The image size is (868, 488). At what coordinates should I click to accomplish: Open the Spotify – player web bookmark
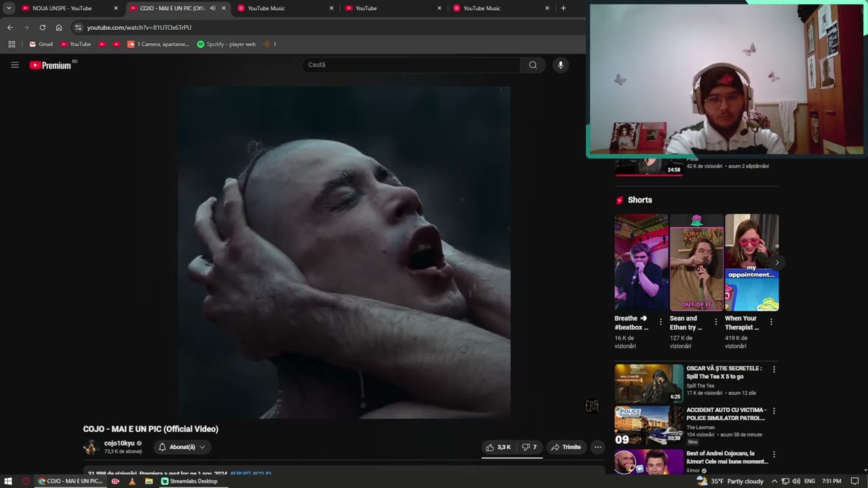click(x=226, y=44)
